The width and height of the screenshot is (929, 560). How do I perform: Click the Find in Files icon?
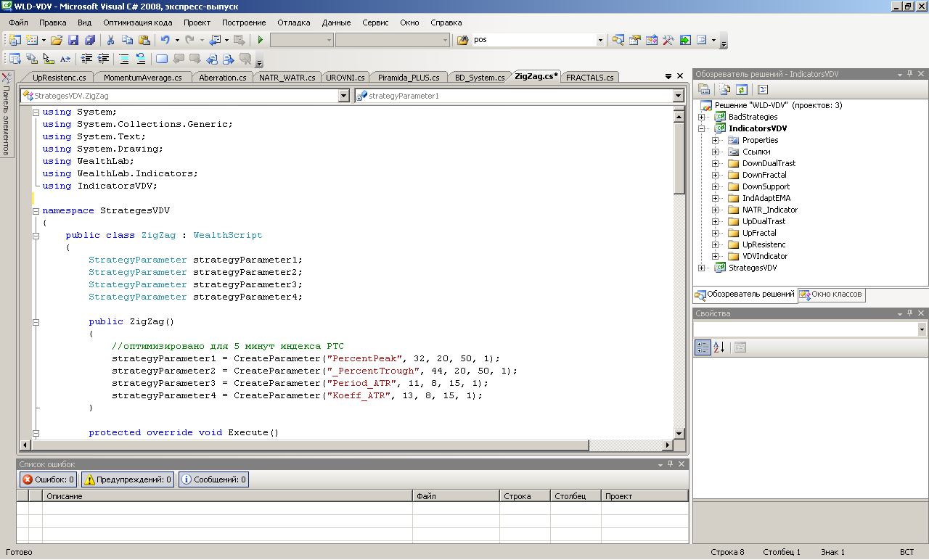coord(462,40)
